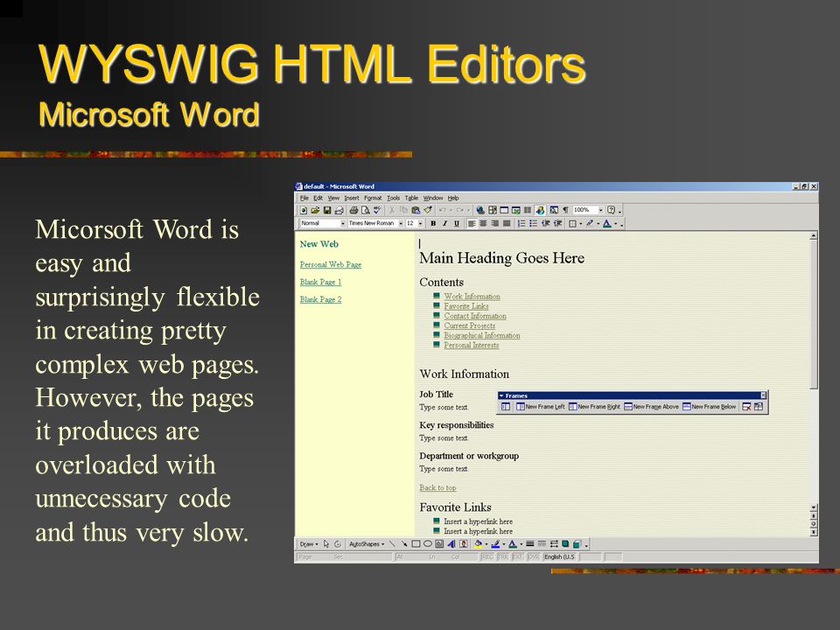Select the Arrow drawing tool

(404, 544)
